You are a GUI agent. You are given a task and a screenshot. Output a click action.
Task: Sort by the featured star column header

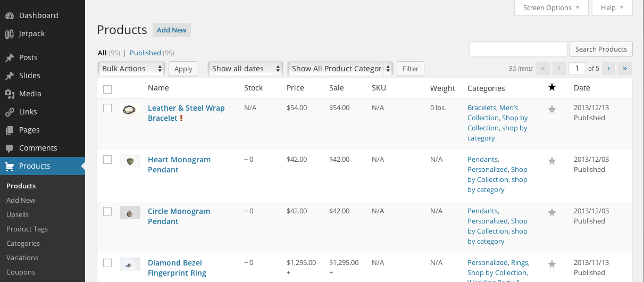pyautogui.click(x=552, y=87)
